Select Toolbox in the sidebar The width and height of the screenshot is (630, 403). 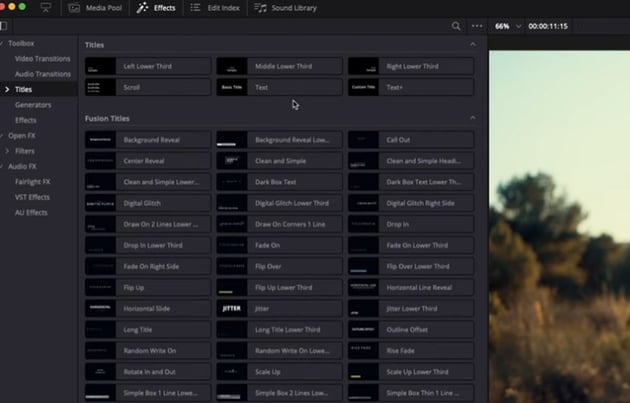21,43
